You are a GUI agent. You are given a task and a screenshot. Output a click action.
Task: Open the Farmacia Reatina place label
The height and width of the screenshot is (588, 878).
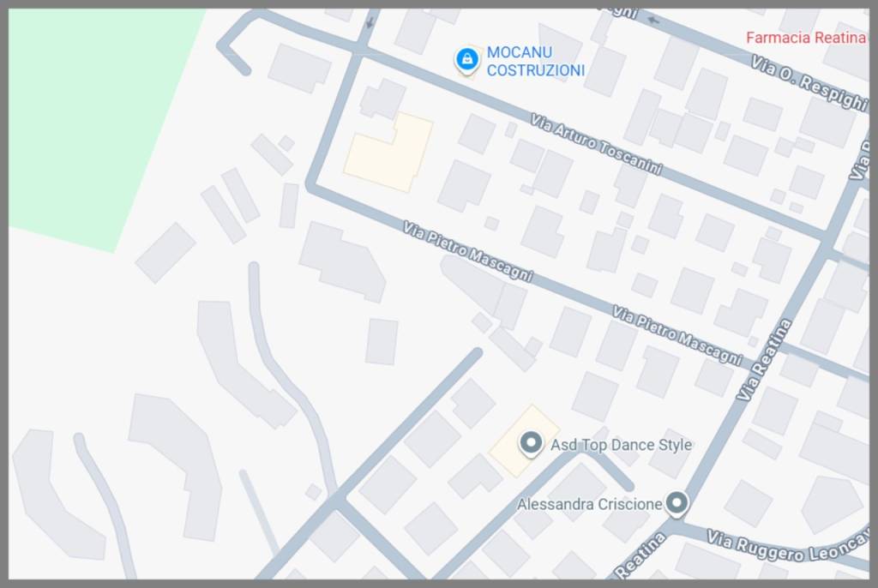click(x=806, y=38)
